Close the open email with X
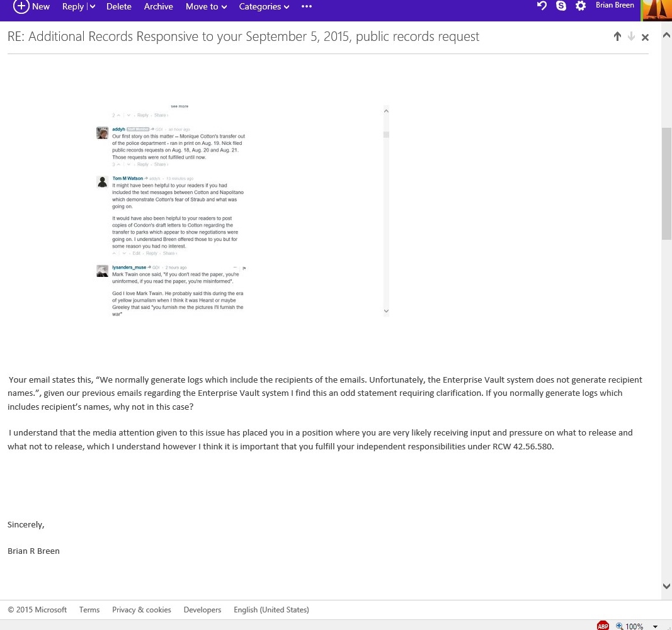672x630 pixels. point(645,38)
